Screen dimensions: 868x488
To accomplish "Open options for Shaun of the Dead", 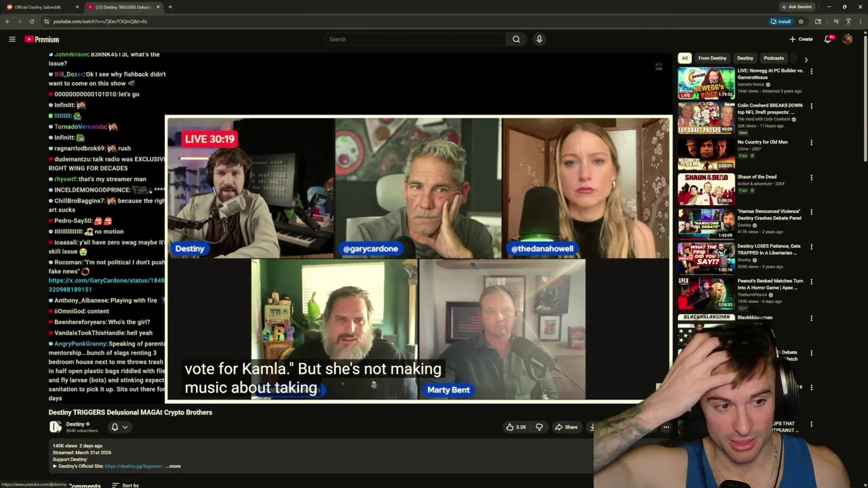I will coord(811,178).
